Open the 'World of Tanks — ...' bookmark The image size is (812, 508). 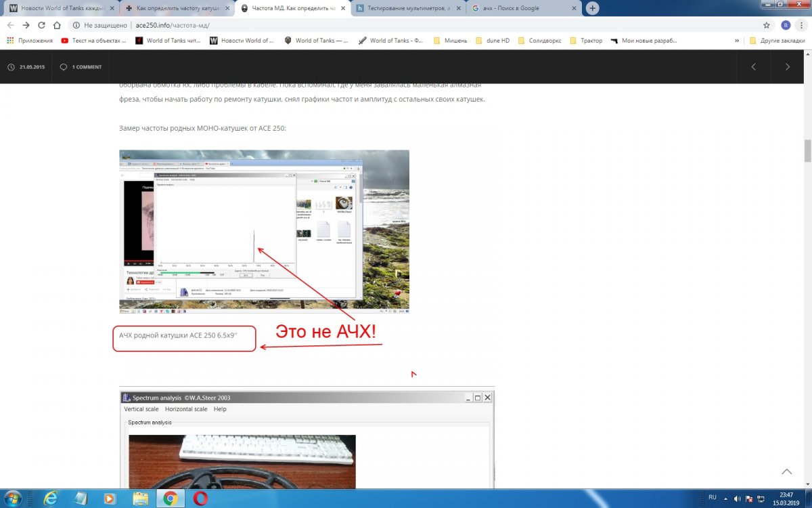[x=317, y=41]
